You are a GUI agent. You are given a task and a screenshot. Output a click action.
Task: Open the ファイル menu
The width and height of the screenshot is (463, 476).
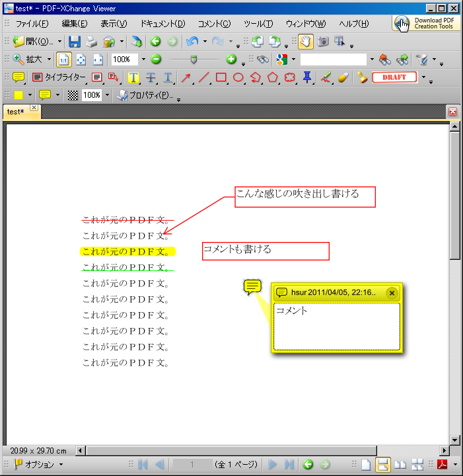31,24
